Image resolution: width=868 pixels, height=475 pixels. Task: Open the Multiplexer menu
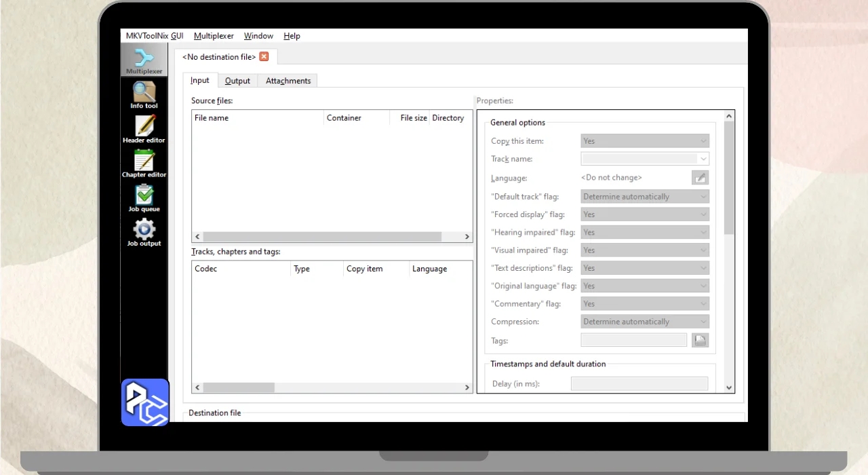click(214, 36)
